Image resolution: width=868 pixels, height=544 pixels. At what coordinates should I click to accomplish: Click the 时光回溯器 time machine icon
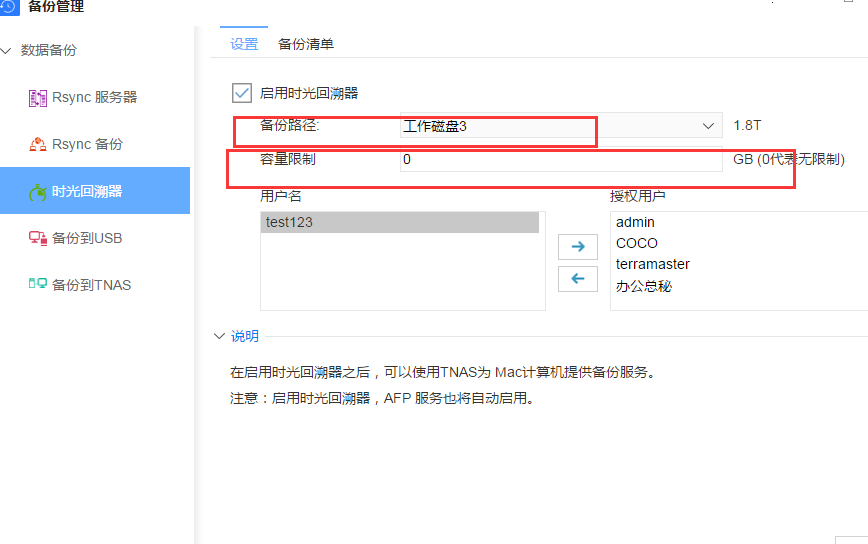38,192
